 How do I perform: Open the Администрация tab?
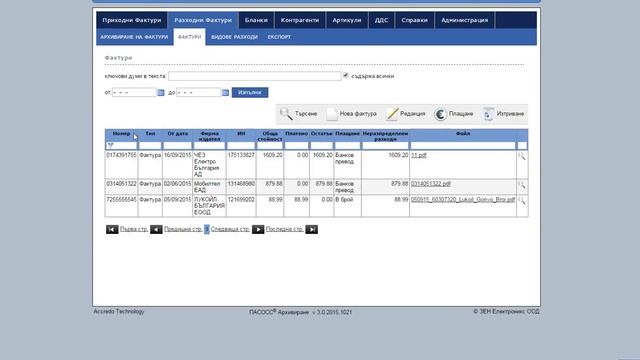tap(464, 20)
